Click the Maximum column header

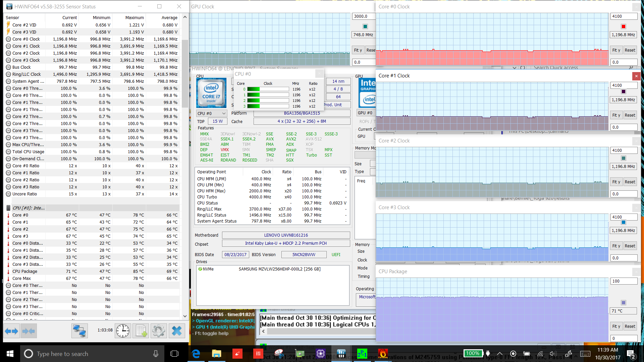(134, 18)
